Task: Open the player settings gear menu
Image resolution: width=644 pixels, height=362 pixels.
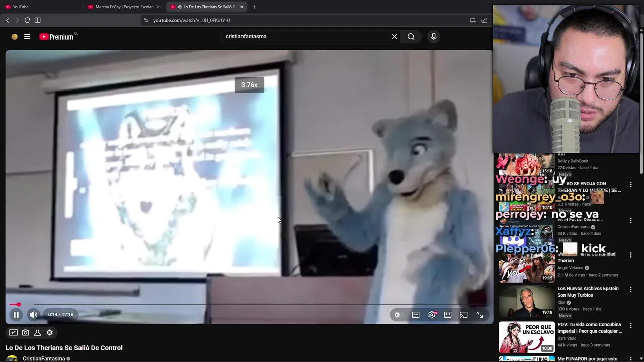Action: click(x=432, y=315)
